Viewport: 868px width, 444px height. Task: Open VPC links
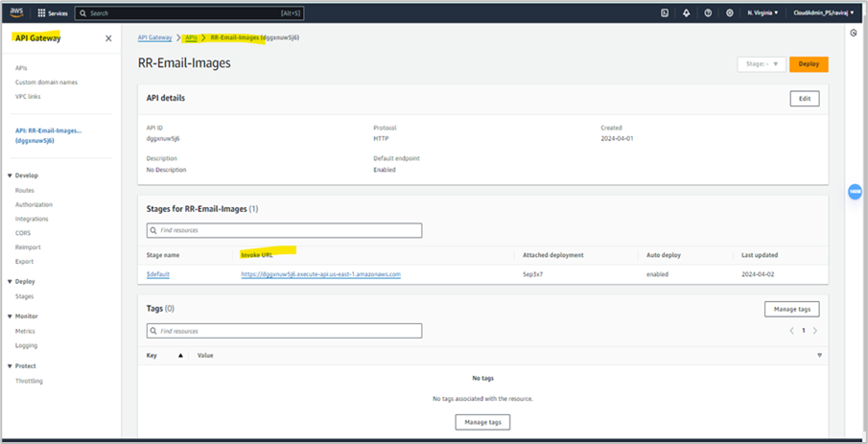28,96
